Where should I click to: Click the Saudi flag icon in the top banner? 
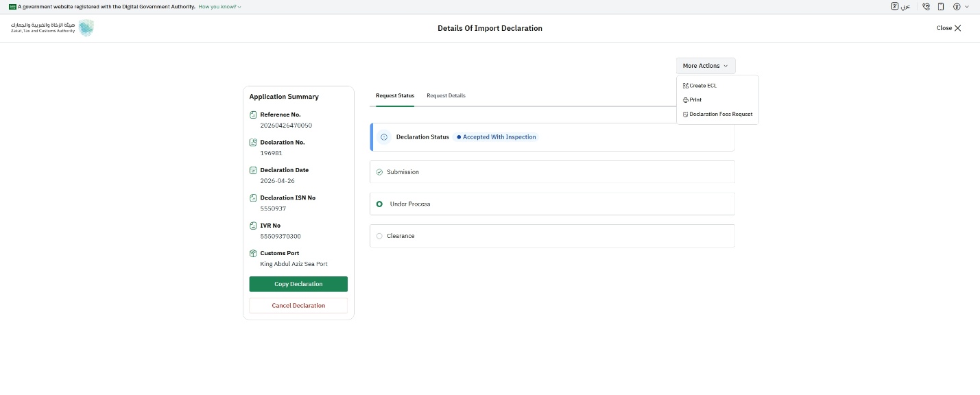[12, 6]
